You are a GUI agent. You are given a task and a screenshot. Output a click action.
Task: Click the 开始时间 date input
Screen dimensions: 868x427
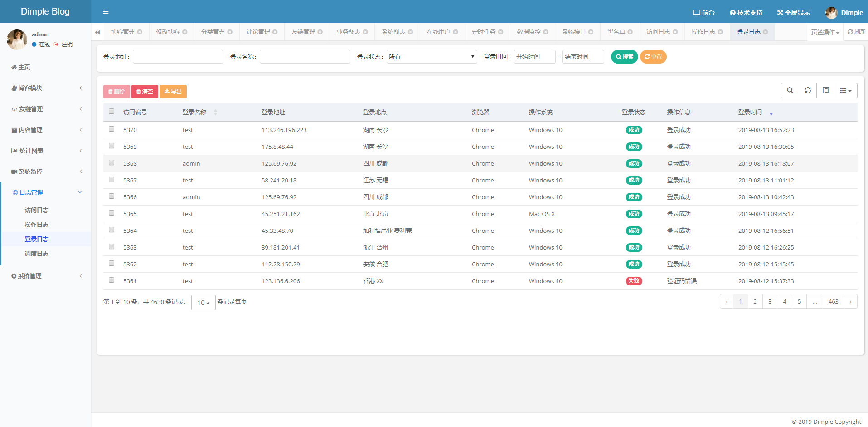[x=534, y=57]
